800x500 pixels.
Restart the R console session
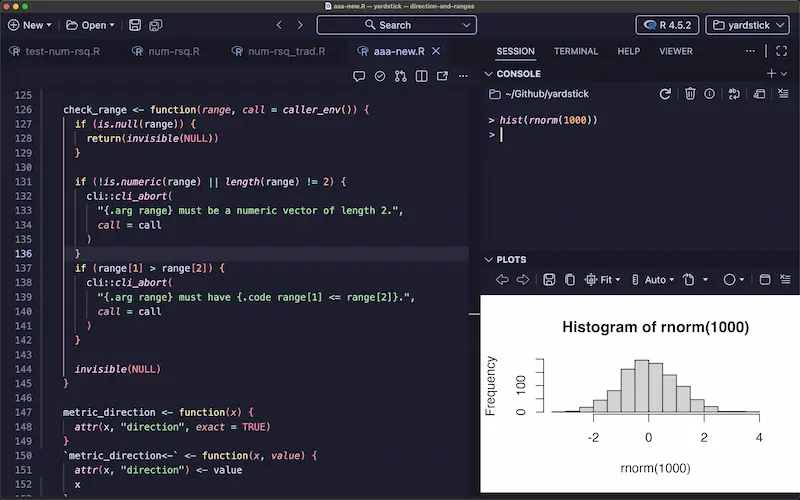pos(665,94)
